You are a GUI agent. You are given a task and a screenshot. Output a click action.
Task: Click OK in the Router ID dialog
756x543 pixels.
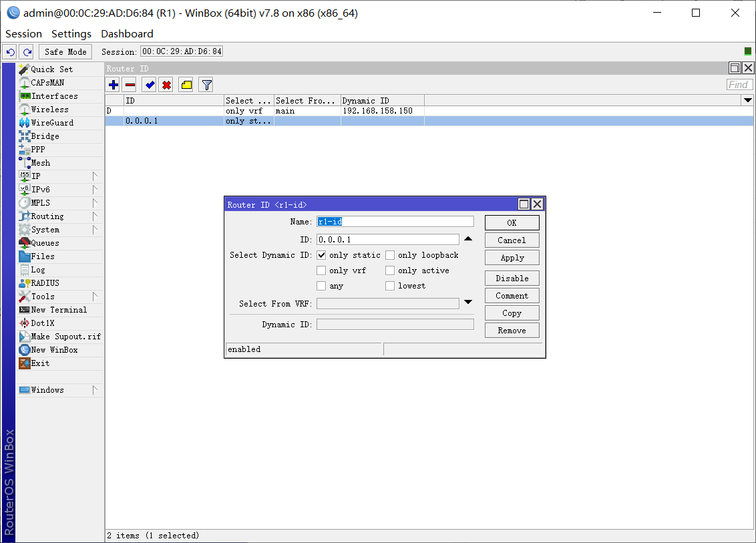pos(512,223)
